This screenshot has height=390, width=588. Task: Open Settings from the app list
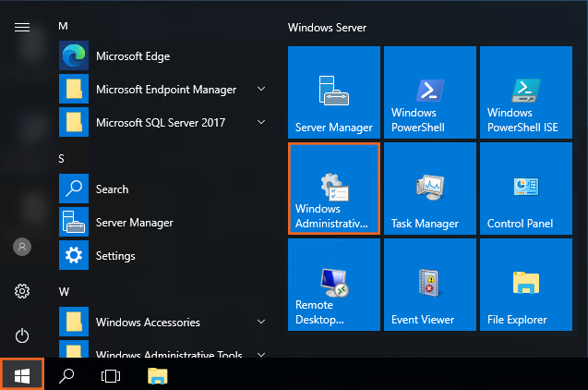click(115, 256)
